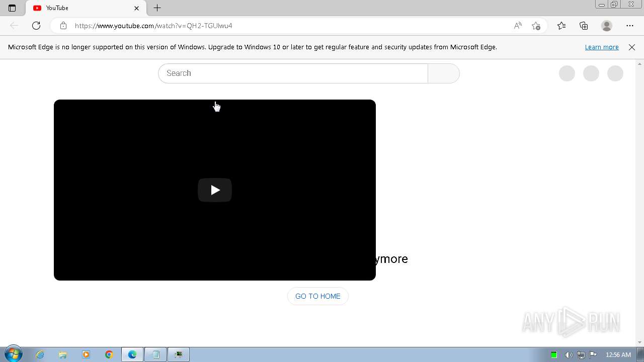644x362 pixels.
Task: Open the volume speaker tray icon
Action: click(569, 355)
